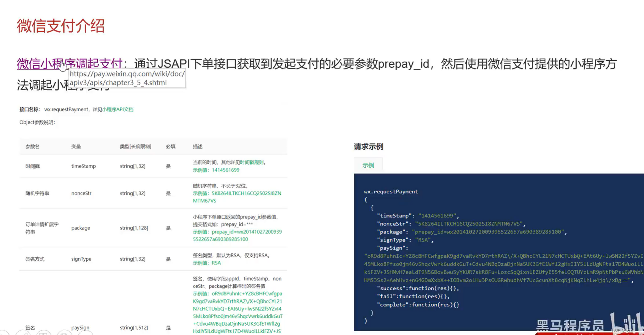644x335 pixels.
Task: Click the 请求示例 heading
Action: 368,147
